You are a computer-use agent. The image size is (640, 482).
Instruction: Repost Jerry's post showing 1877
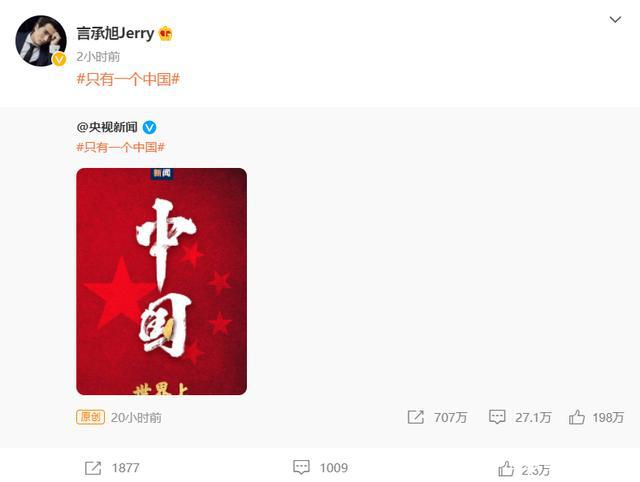tap(93, 468)
